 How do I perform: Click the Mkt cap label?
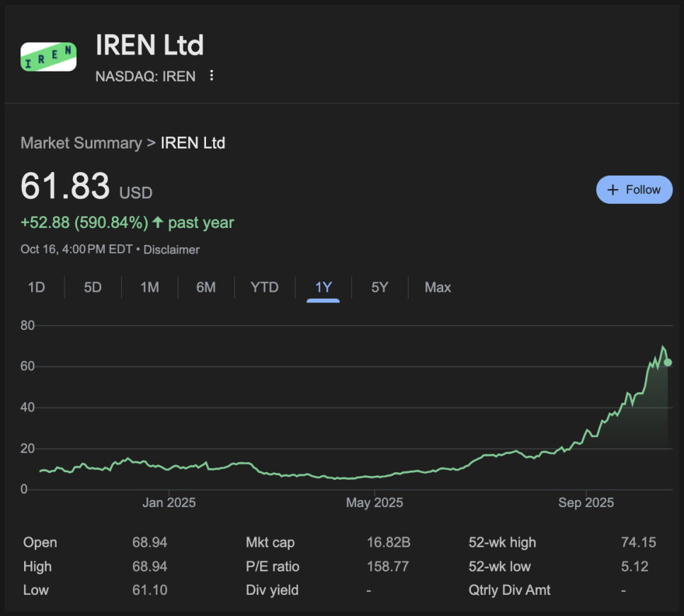(x=270, y=542)
